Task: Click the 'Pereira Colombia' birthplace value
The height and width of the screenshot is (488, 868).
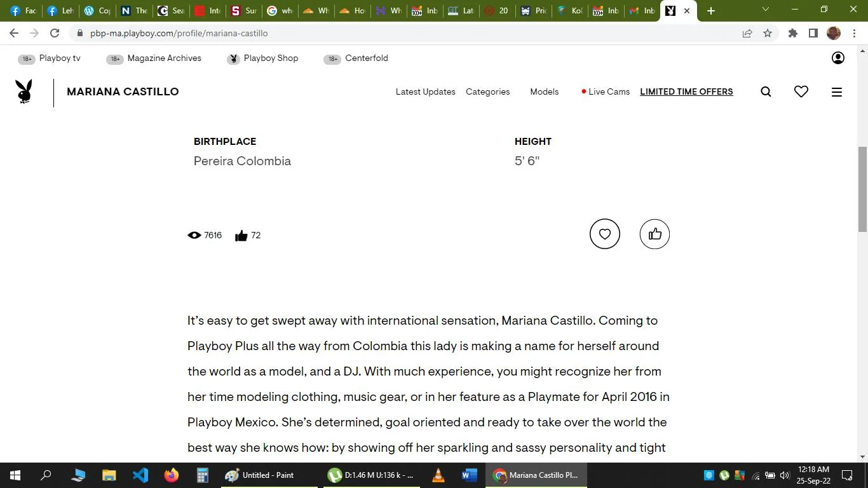Action: (x=242, y=161)
